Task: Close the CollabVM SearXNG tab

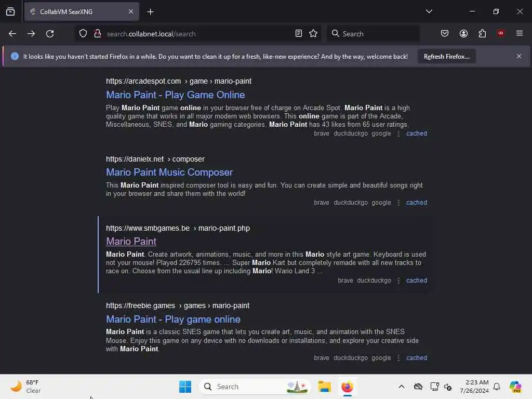Action: [x=131, y=12]
